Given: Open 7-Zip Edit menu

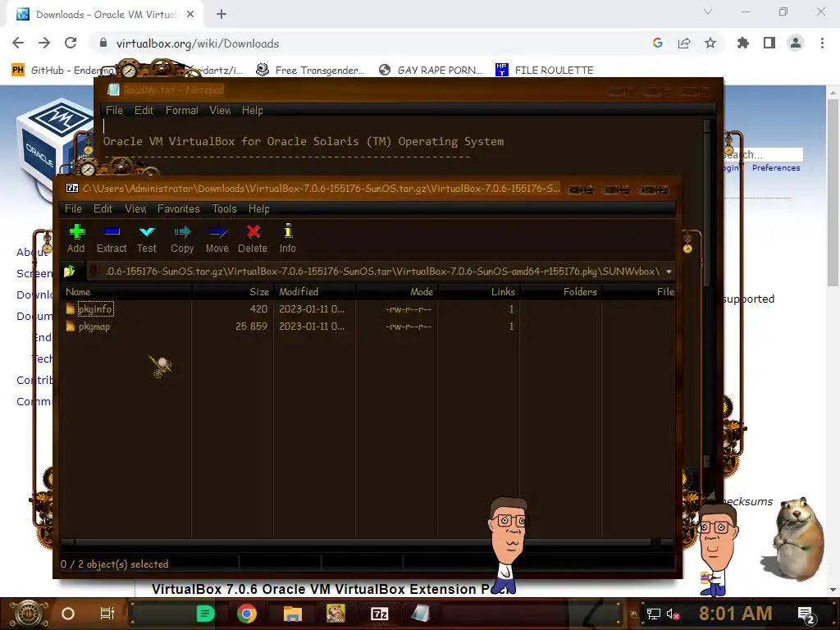Looking at the screenshot, I should coord(103,208).
